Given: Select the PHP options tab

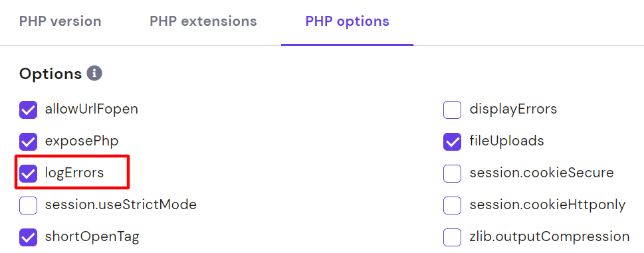Looking at the screenshot, I should point(347,21).
